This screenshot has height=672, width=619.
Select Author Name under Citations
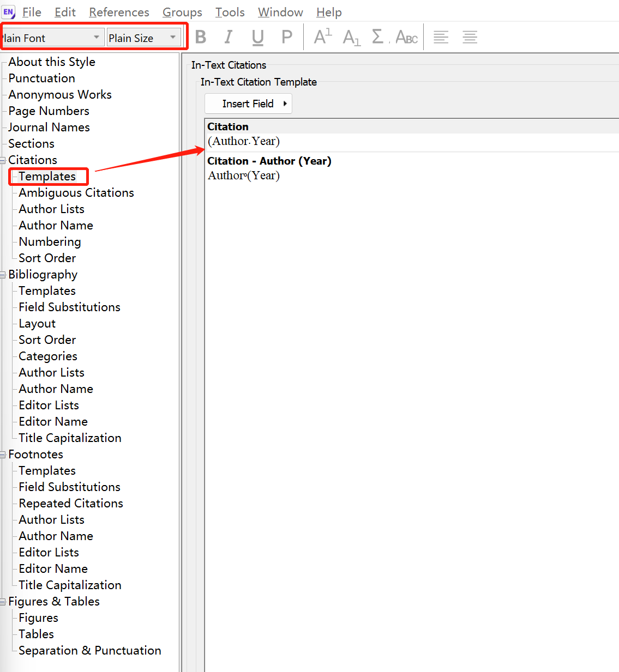56,226
